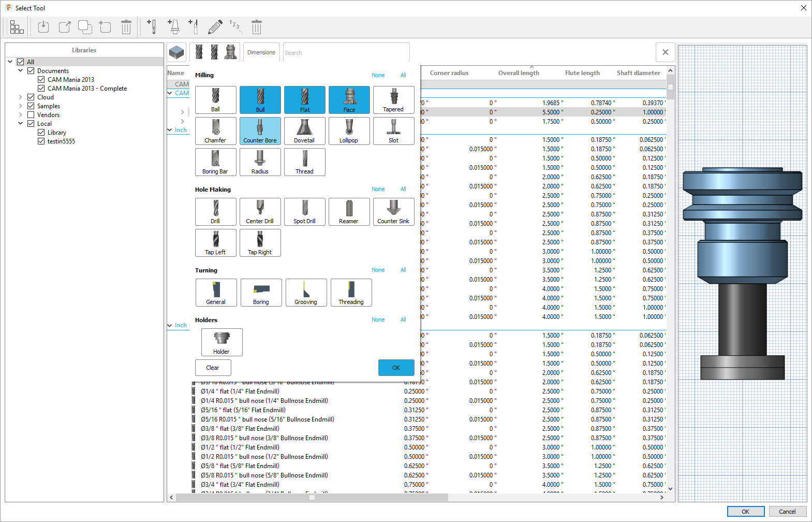
Task: Collapse the Local tree node
Action: (x=20, y=123)
